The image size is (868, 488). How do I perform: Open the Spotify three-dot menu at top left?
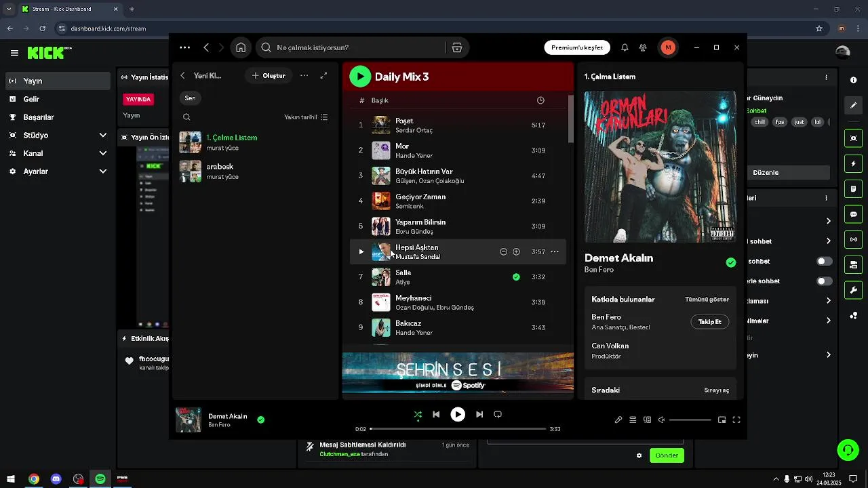tap(184, 47)
